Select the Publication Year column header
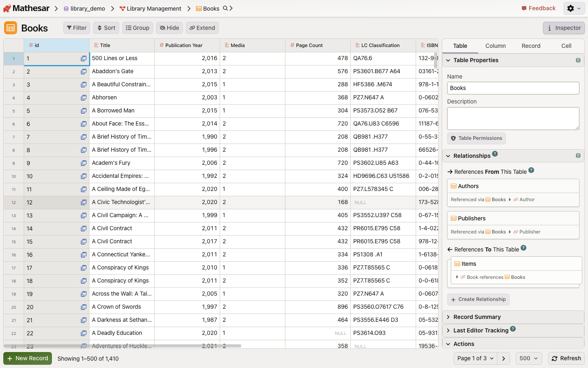The height and width of the screenshot is (368, 588). tap(187, 45)
